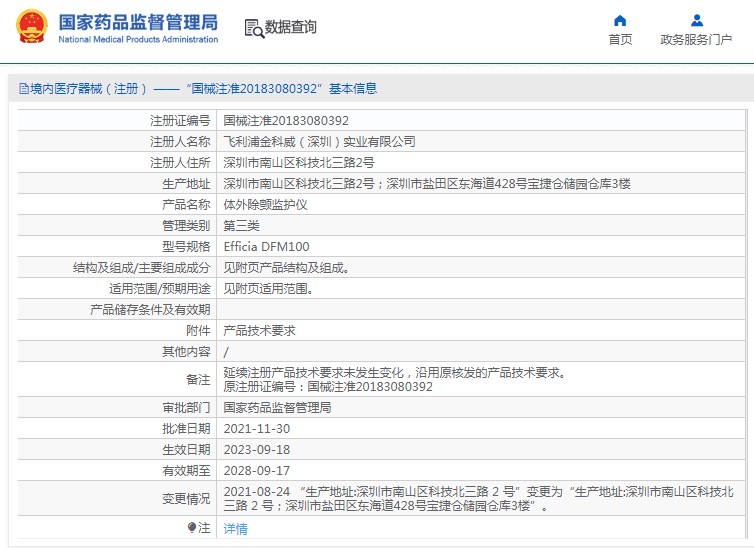754x549 pixels.
Task: Click management class value 第三类
Action: click(241, 225)
